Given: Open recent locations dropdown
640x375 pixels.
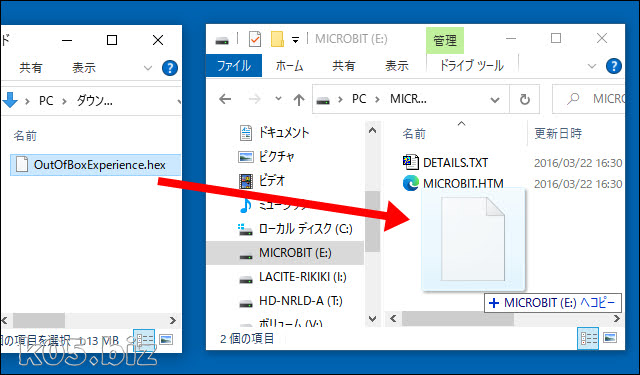Looking at the screenshot, I should click(x=278, y=99).
